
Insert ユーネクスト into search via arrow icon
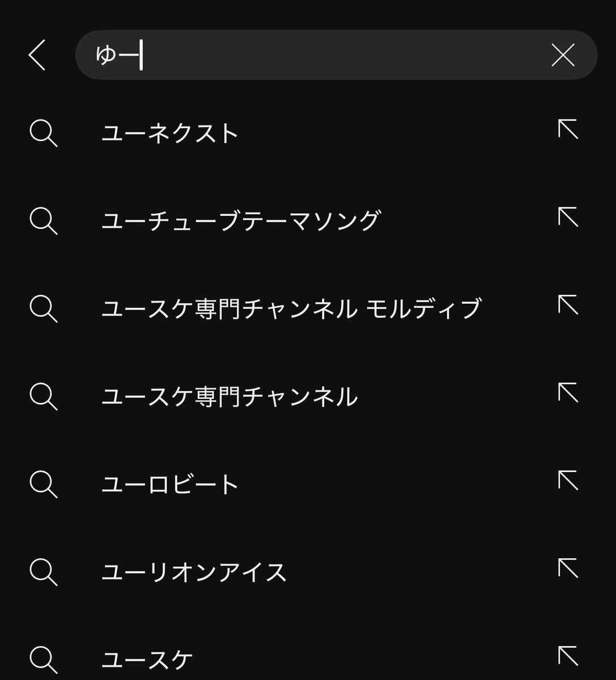[568, 129]
